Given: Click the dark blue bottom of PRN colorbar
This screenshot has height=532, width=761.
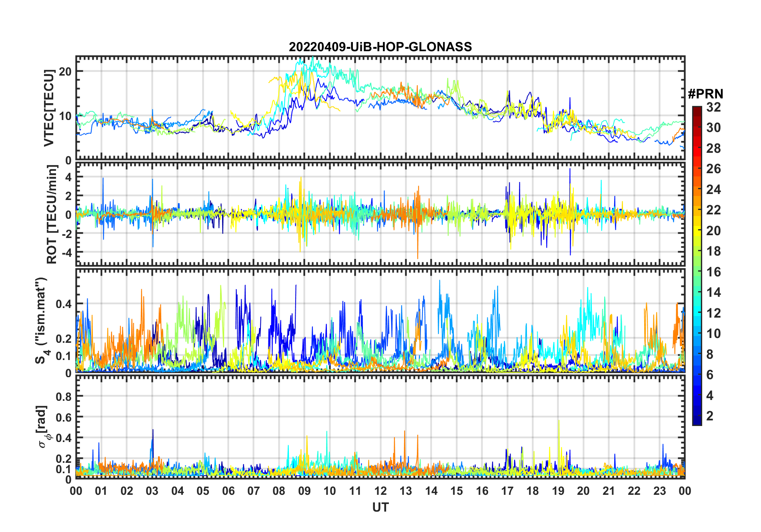Looking at the screenshot, I should click(x=697, y=422).
